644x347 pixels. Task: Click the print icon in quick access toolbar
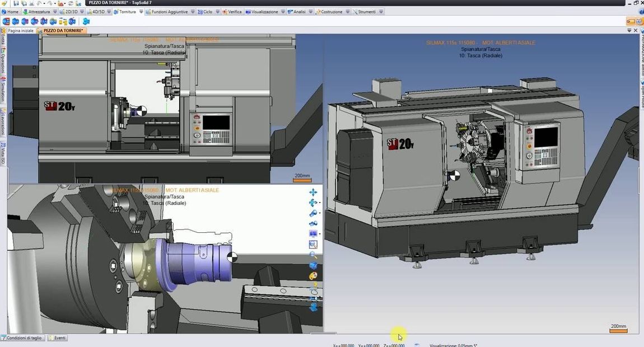(x=31, y=3)
